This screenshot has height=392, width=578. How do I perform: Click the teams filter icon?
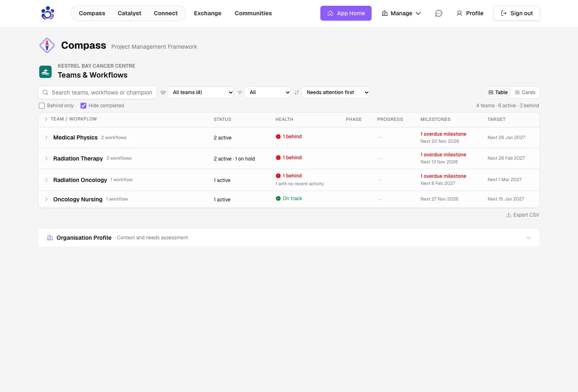163,92
